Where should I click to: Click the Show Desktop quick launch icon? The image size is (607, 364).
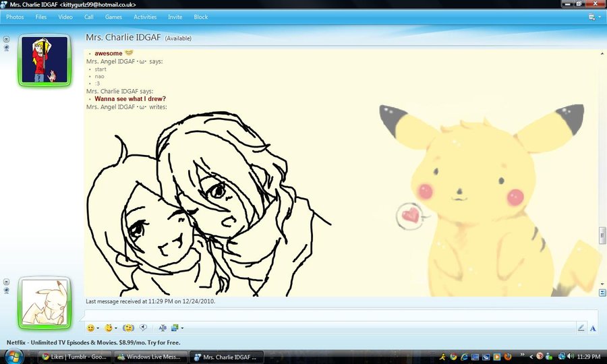coord(475,357)
